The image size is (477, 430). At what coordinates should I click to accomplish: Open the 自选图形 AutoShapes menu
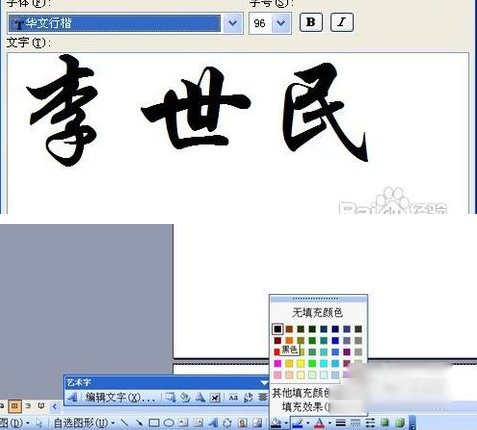tap(84, 423)
